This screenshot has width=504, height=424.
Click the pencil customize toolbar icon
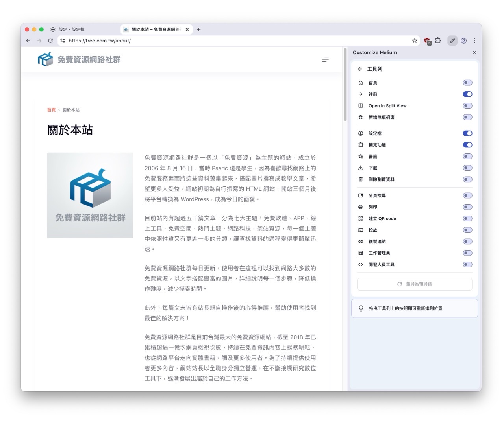tap(452, 41)
